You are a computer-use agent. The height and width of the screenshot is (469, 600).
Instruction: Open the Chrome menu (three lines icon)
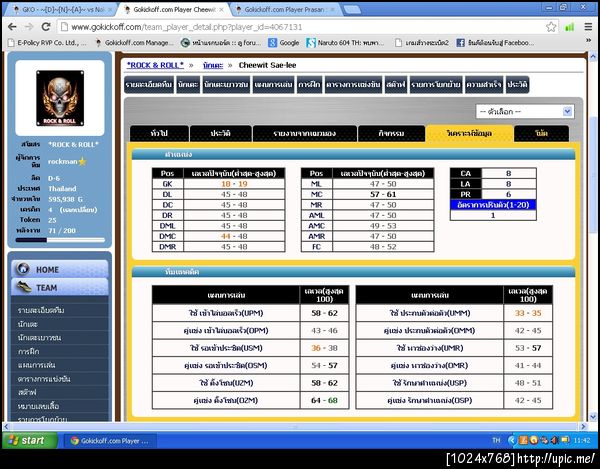click(588, 27)
